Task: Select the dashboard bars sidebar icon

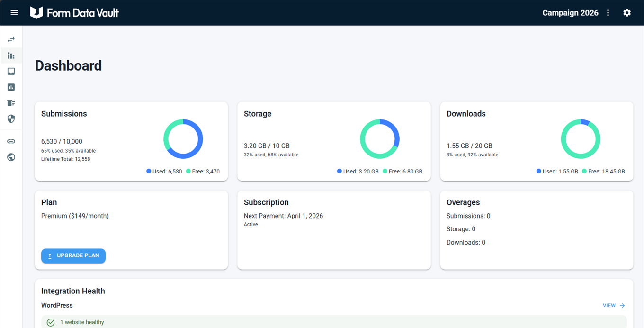Action: [x=11, y=55]
